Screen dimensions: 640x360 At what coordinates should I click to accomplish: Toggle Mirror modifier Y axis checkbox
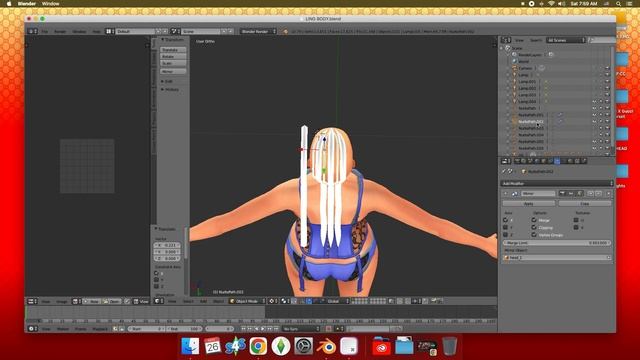(506, 227)
